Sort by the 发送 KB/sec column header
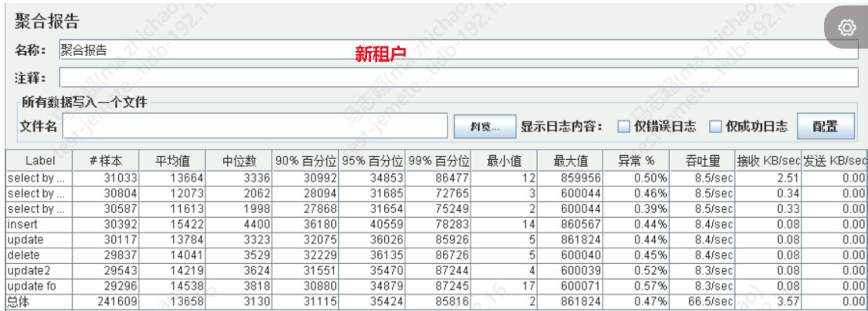The width and height of the screenshot is (868, 311). coord(835,161)
